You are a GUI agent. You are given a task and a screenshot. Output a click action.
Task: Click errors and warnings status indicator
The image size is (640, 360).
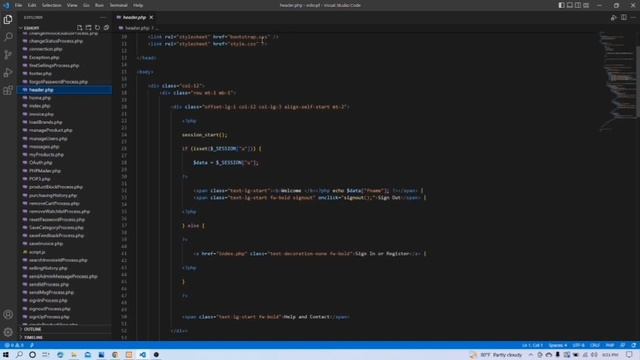click(x=13, y=345)
